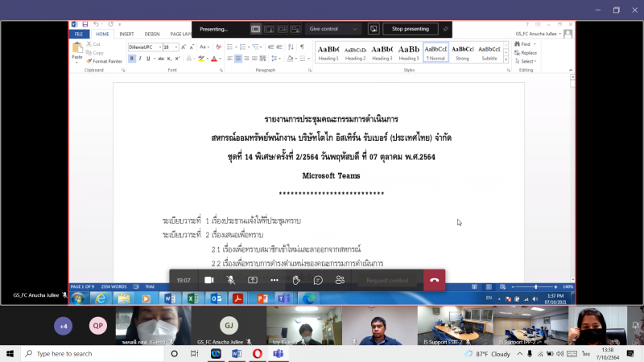Switch to the INSERT ribbon tab

click(x=126, y=34)
